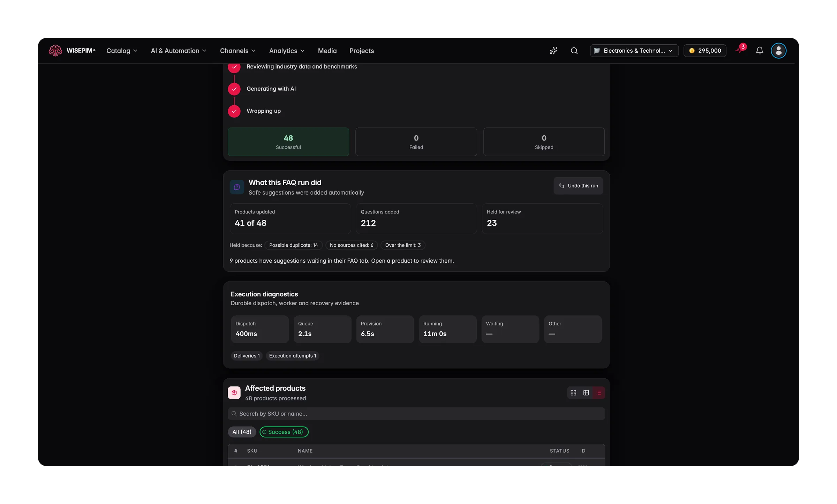This screenshot has height=504, width=837.
Task: Click the Running 11m 0s metric
Action: tap(447, 329)
